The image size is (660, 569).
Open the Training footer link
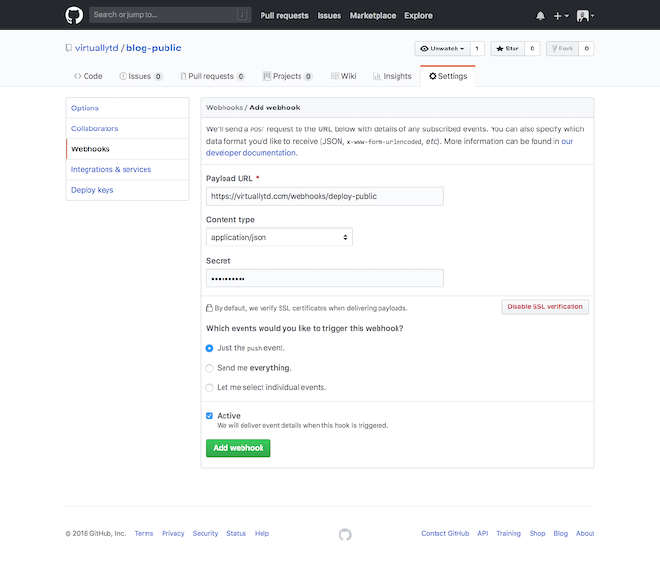[x=508, y=533]
